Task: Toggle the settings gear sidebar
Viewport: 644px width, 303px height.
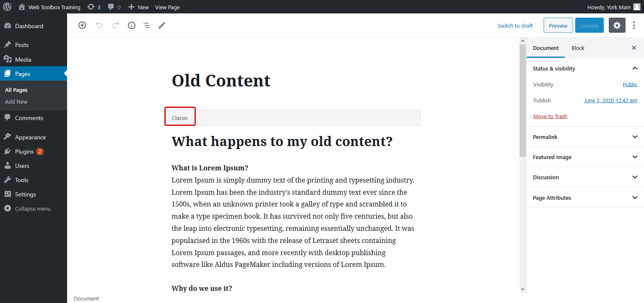Action: 617,25
